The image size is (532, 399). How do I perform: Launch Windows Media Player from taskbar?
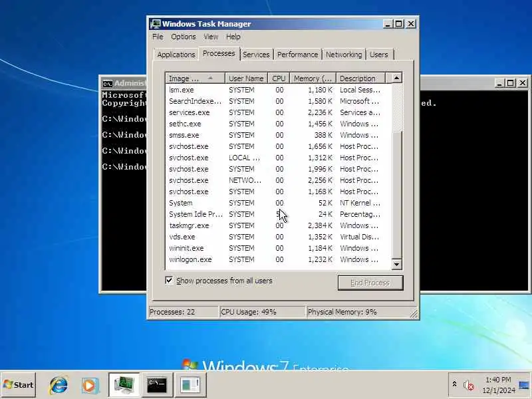pyautogui.click(x=90, y=386)
